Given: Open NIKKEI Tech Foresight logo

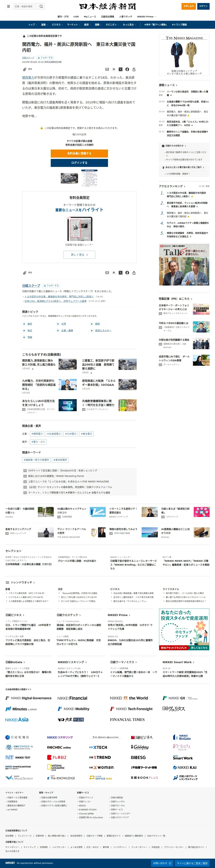Looking at the screenshot, I should (x=131, y=709).
